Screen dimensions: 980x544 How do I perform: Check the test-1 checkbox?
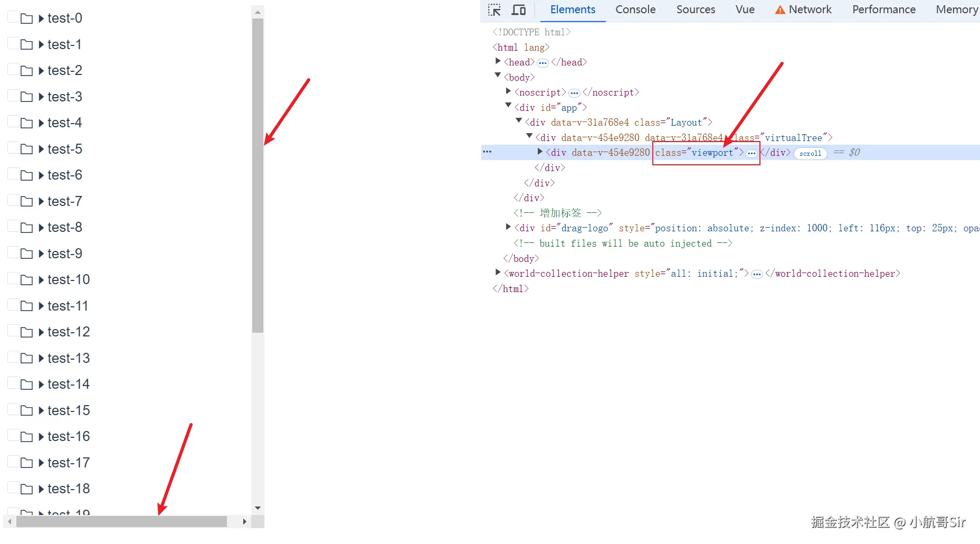[x=13, y=43]
